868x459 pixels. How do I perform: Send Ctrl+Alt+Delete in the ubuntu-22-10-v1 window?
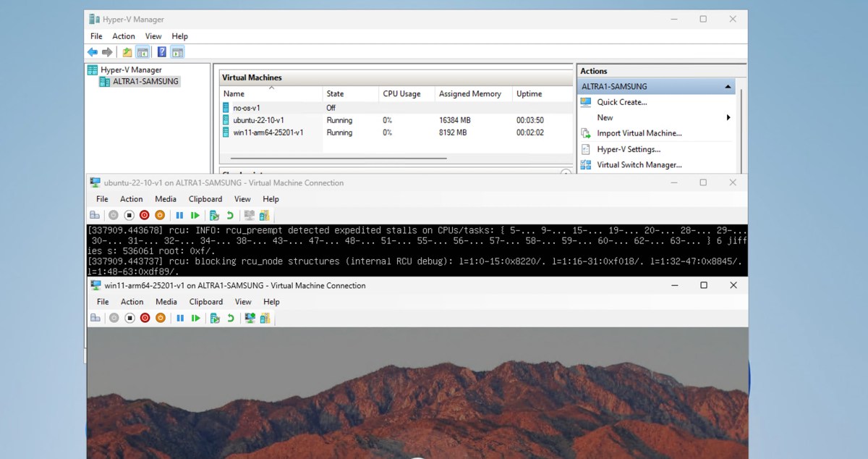pyautogui.click(x=95, y=216)
